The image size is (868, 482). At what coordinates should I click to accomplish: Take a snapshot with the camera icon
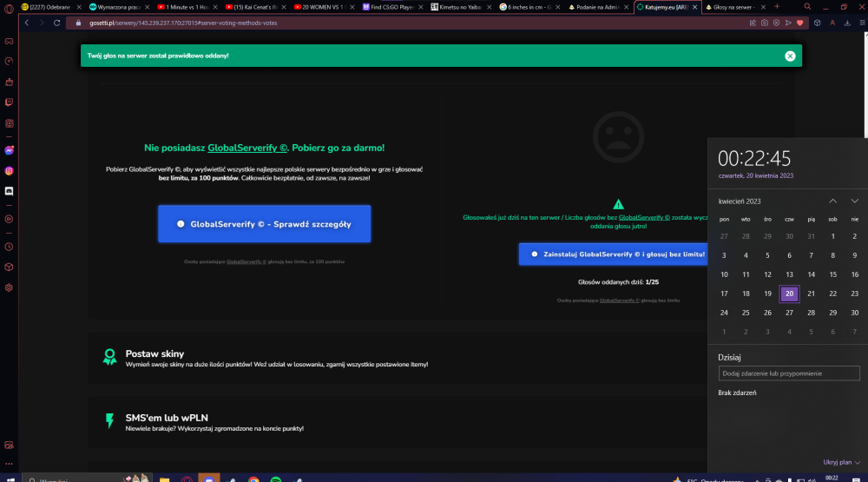click(x=765, y=23)
